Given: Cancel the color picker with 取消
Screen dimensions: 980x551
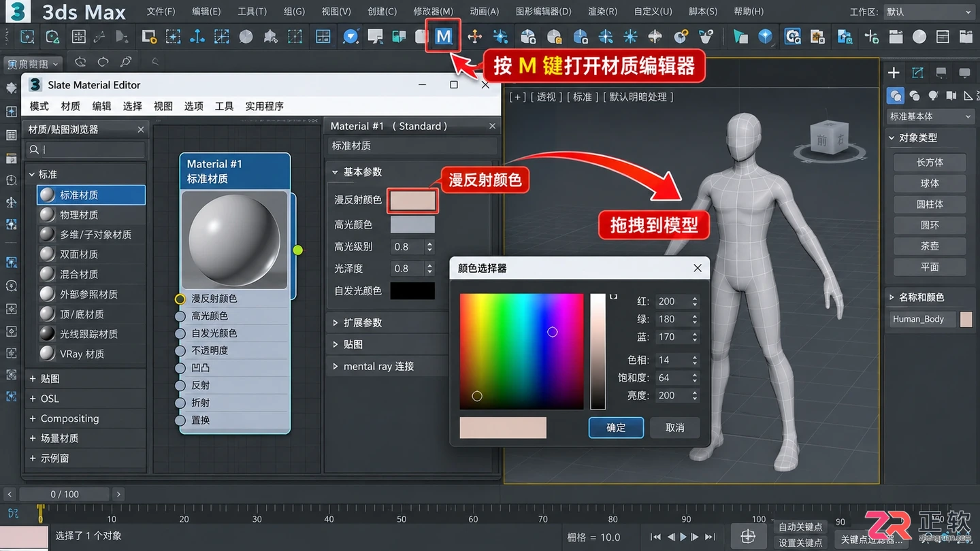Looking at the screenshot, I should tap(675, 427).
